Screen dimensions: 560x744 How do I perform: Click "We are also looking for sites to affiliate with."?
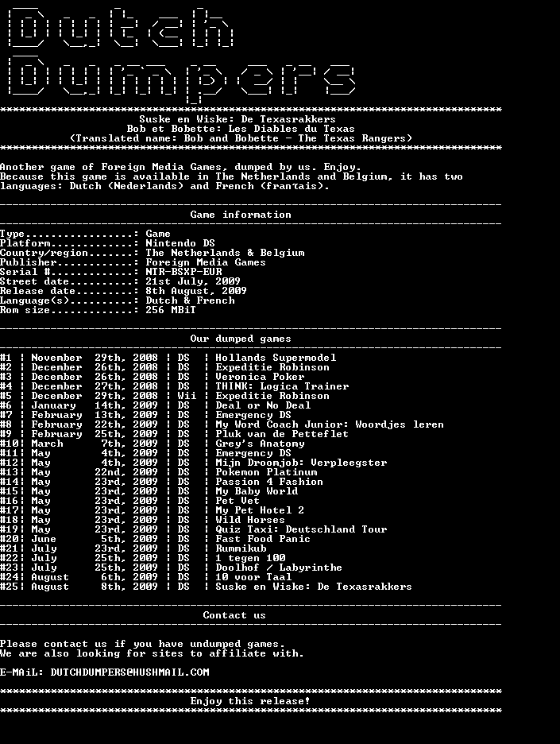[x=152, y=653]
